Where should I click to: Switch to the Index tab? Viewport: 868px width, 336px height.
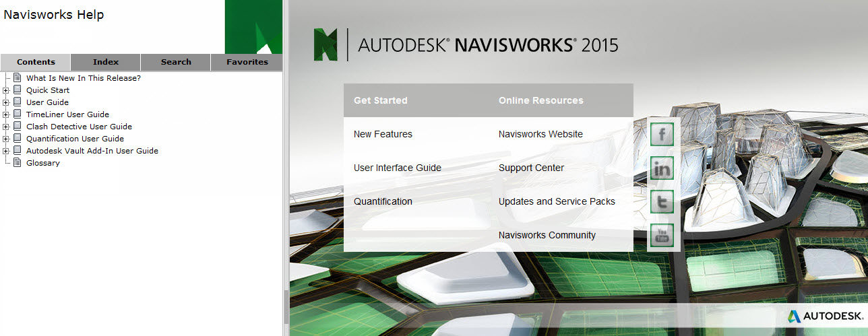pyautogui.click(x=106, y=62)
